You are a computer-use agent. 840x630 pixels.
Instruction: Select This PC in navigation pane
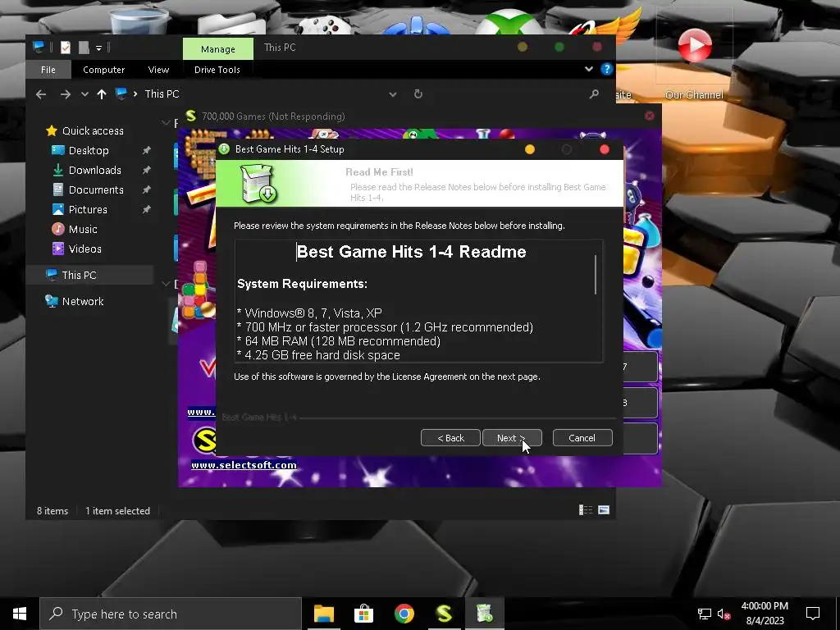79,275
